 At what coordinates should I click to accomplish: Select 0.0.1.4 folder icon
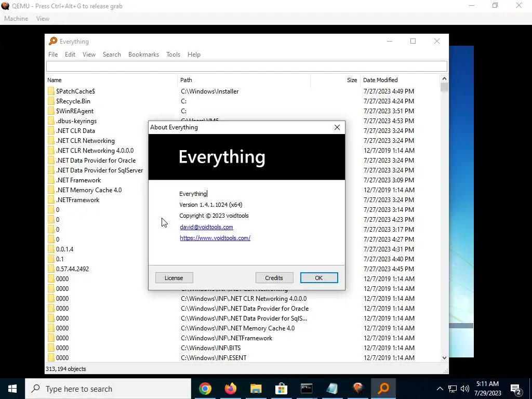(x=51, y=249)
